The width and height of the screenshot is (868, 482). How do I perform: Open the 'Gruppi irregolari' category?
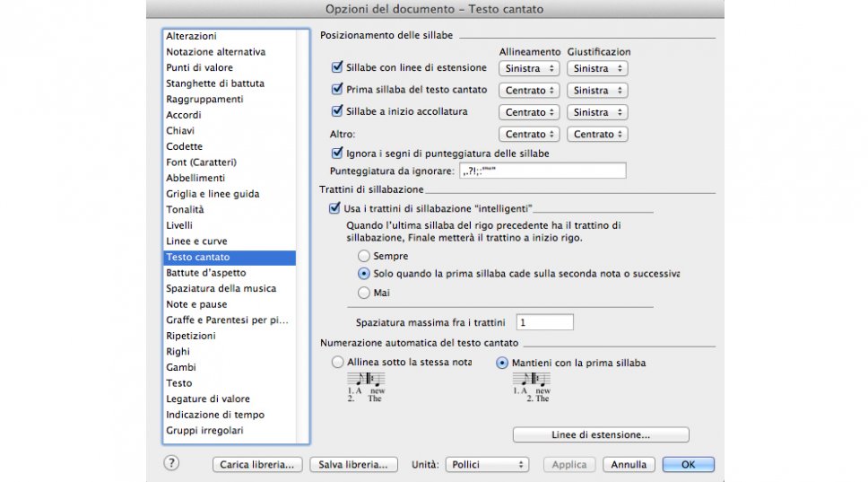coord(204,430)
